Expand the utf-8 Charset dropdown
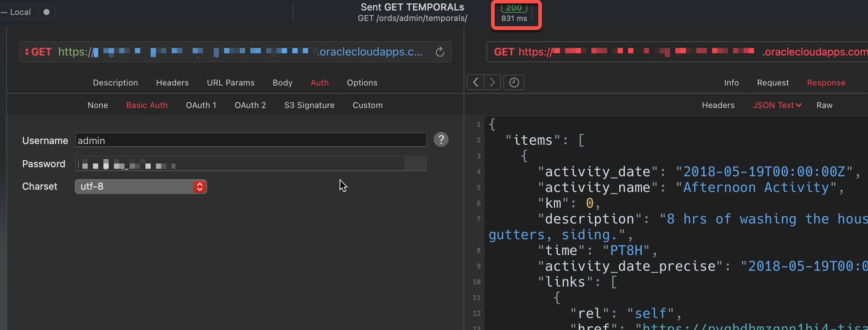The width and height of the screenshot is (868, 330). pos(199,187)
